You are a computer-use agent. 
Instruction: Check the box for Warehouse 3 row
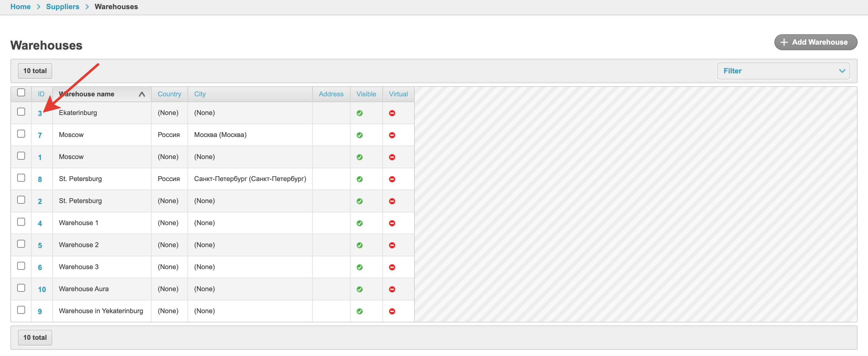[x=21, y=266]
